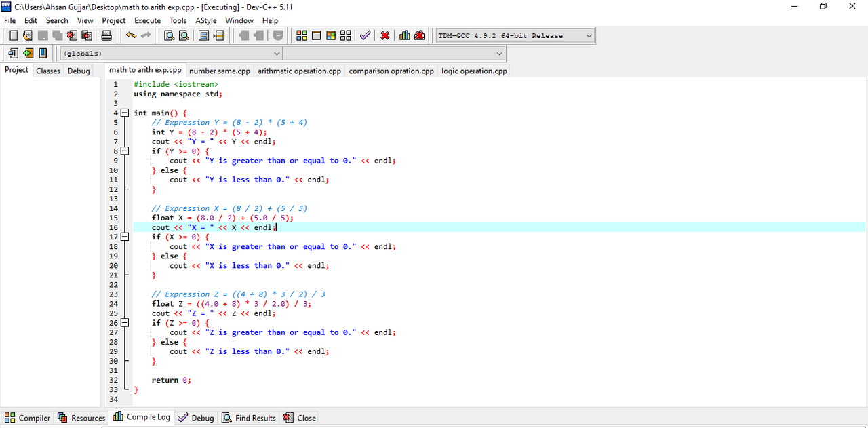This screenshot has height=428, width=868.
Task: Undo the last edit using toolbar arrow
Action: pos(131,35)
